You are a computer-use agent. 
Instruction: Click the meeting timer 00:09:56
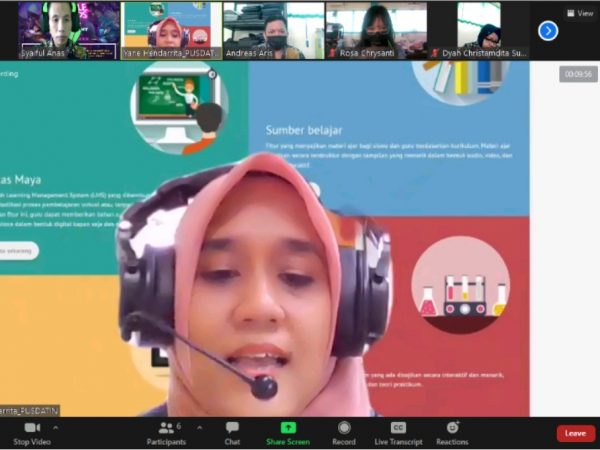578,74
